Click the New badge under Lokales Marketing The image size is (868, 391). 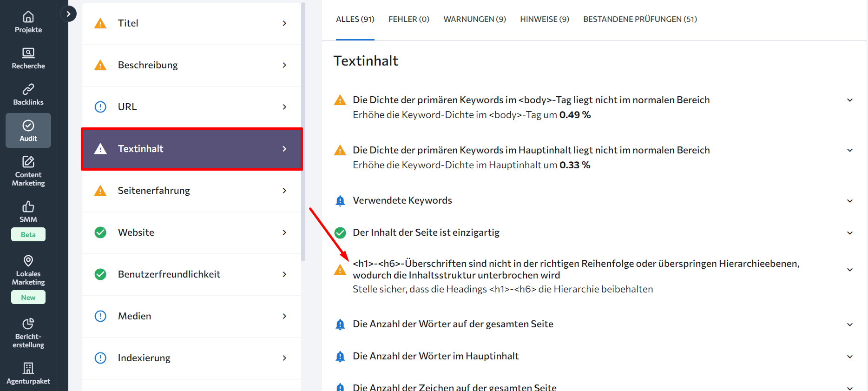coord(28,297)
